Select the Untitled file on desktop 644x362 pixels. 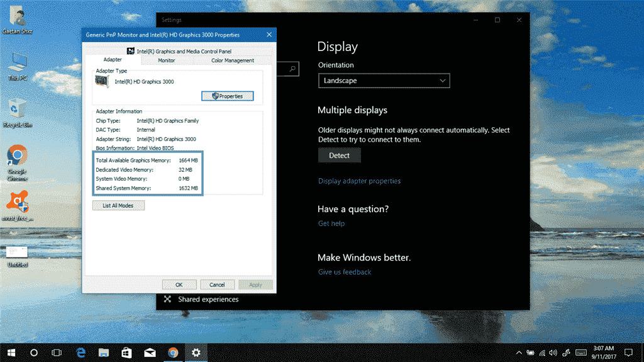17,257
